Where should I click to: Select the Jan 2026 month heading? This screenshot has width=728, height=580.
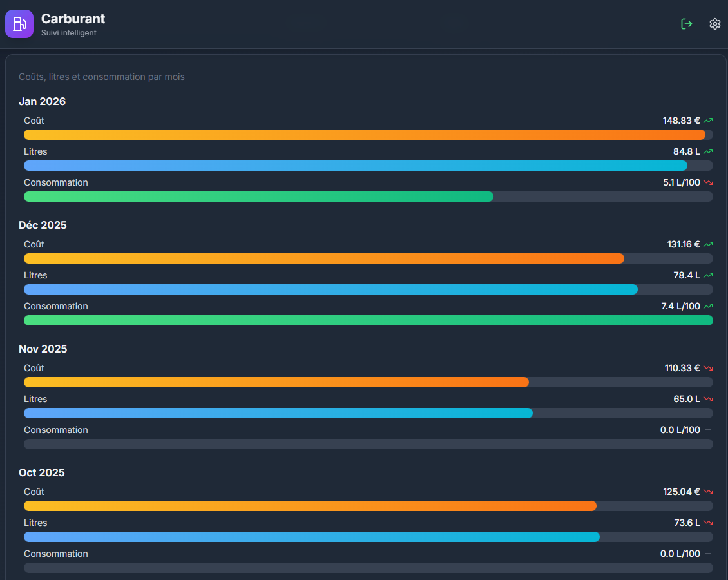(x=42, y=101)
